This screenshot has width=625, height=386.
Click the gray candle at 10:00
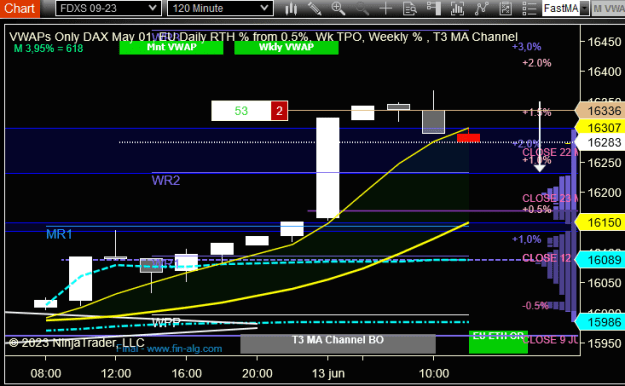point(433,122)
